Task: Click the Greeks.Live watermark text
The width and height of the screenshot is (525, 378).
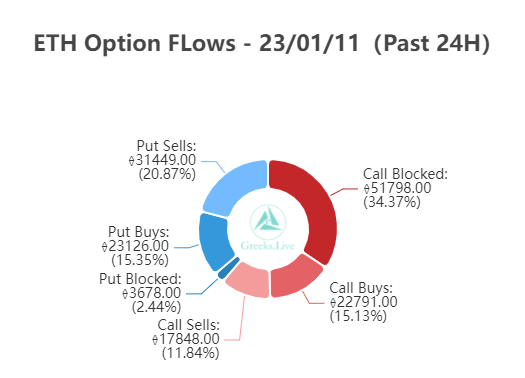Action: 268,246
